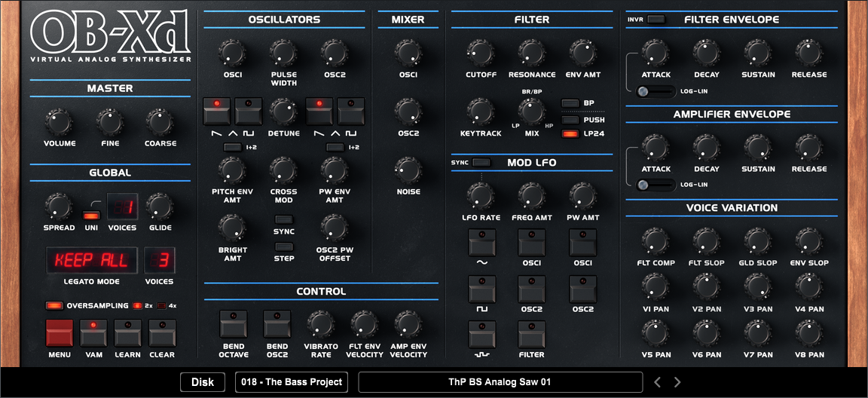This screenshot has width=868, height=398.
Task: Click the BRIGHT AMT knob
Action: point(232,228)
